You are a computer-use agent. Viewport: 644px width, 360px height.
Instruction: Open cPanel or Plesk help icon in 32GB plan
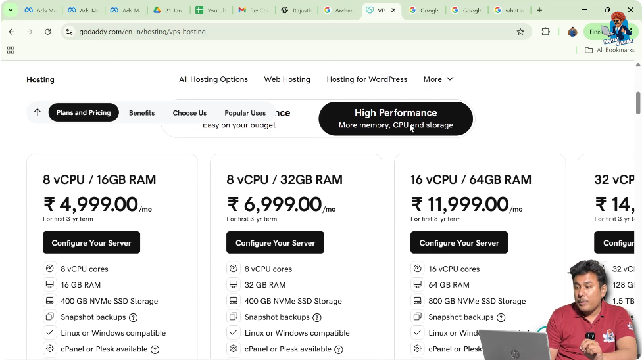[x=338, y=349]
